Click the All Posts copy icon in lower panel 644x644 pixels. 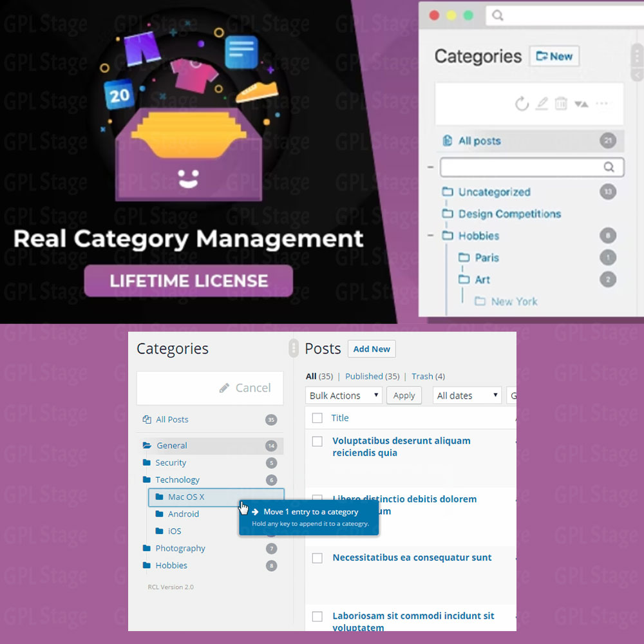click(x=147, y=419)
